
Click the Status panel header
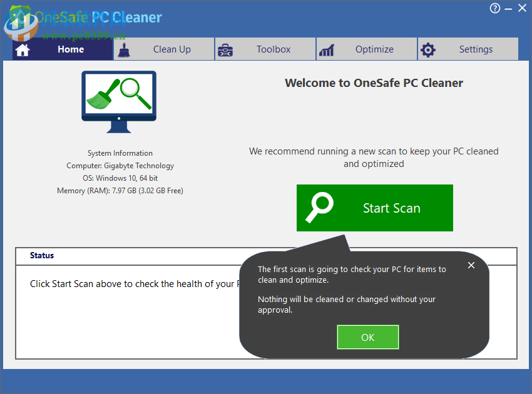[x=42, y=255]
